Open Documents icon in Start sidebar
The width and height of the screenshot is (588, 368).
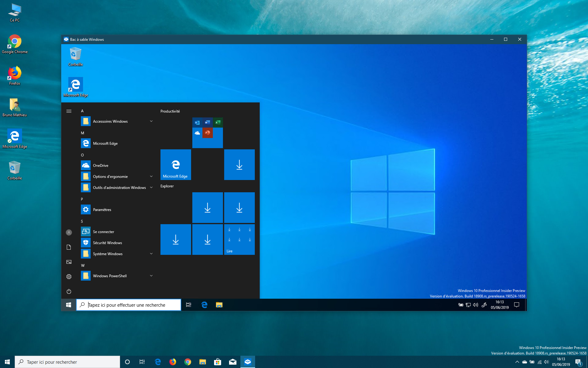[69, 247]
